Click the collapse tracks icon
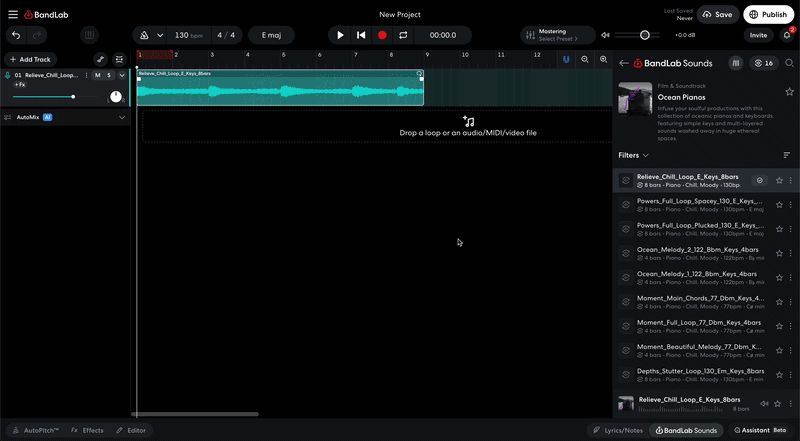This screenshot has height=441, width=800. tap(119, 60)
